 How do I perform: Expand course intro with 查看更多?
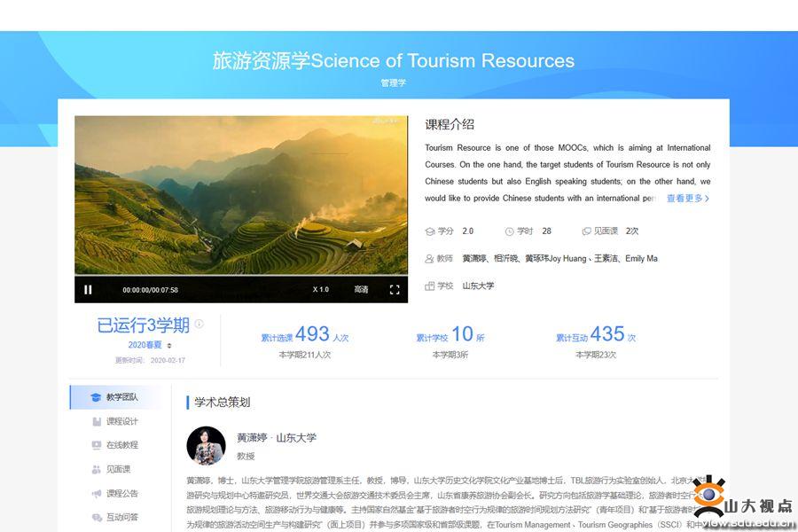point(687,199)
